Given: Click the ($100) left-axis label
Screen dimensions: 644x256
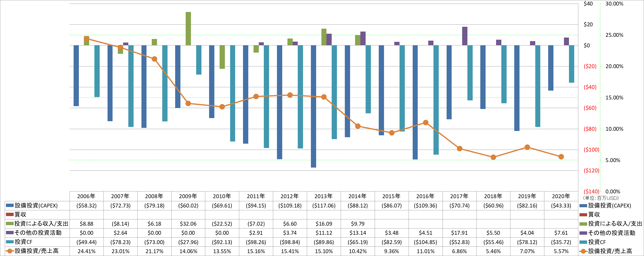Looking at the screenshot, I should tap(591, 150).
